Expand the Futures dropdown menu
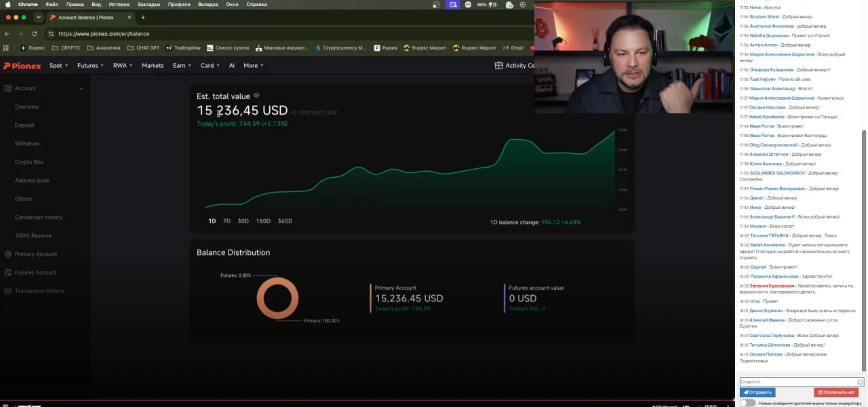 pos(90,66)
